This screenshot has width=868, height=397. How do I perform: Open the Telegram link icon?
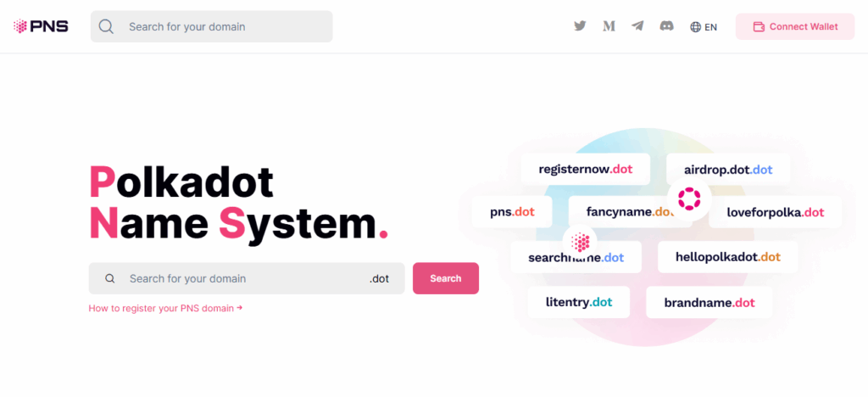coord(637,26)
